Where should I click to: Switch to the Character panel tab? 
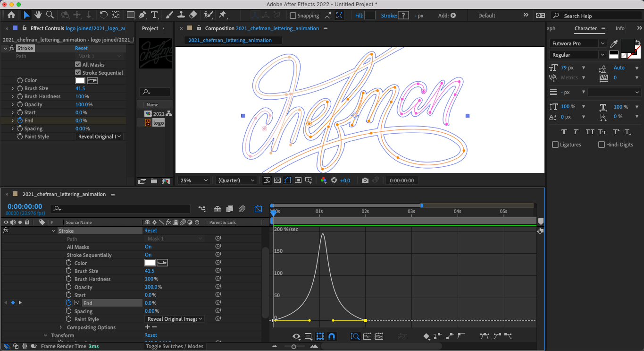point(585,28)
